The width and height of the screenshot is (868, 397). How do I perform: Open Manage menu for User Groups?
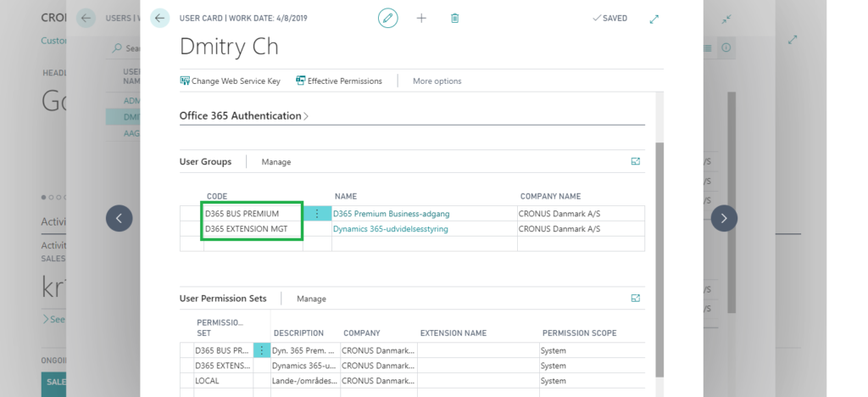point(276,162)
